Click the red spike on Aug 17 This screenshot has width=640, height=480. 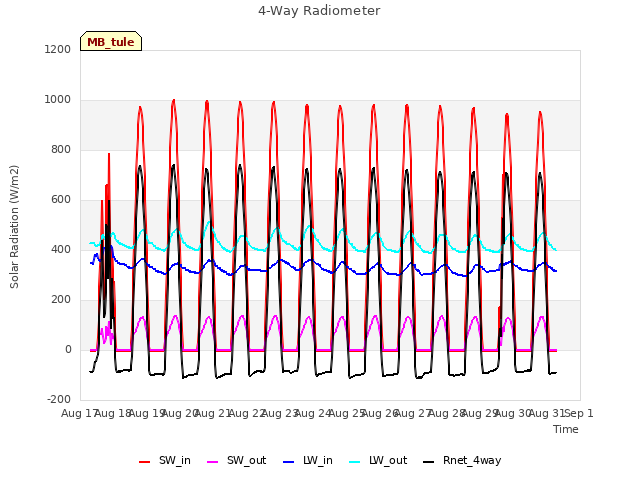coord(109,154)
